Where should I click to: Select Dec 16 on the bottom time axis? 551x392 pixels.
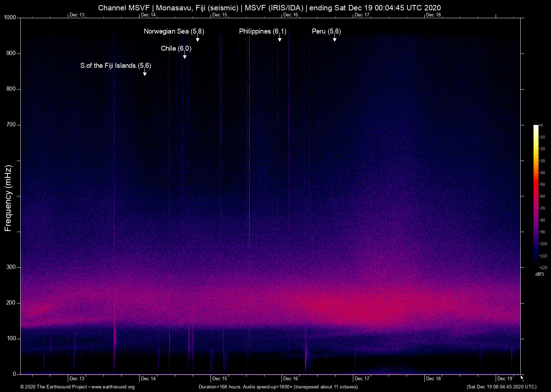point(290,379)
